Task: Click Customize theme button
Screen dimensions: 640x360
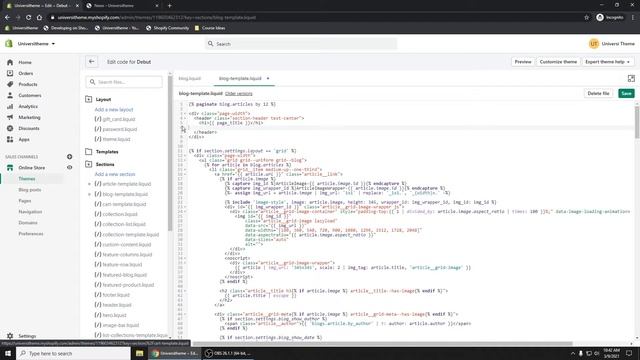Action: click(x=558, y=62)
